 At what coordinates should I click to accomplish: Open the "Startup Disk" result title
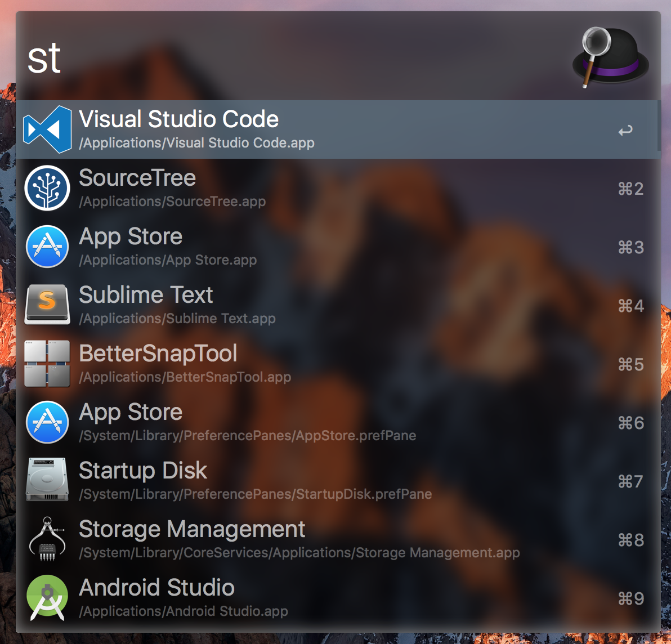(x=143, y=471)
